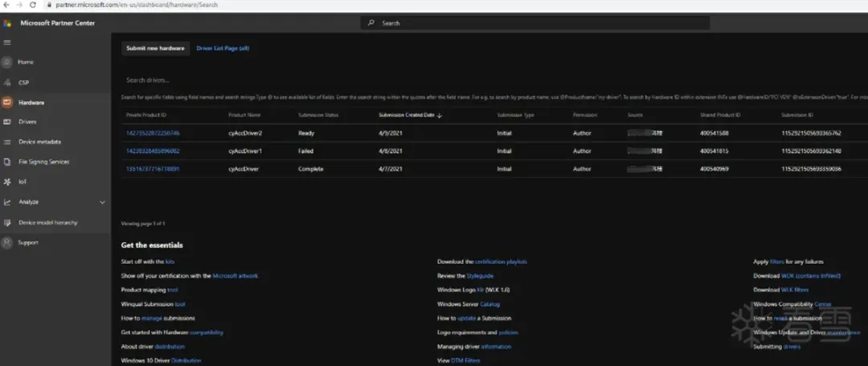868x366 pixels.
Task: Open the Driver List Page (all) link
Action: 223,48
